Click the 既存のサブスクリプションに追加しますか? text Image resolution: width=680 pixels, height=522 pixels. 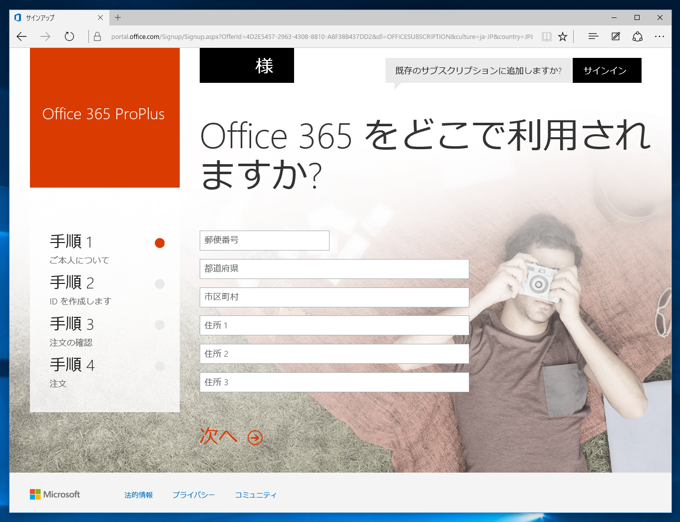(478, 71)
